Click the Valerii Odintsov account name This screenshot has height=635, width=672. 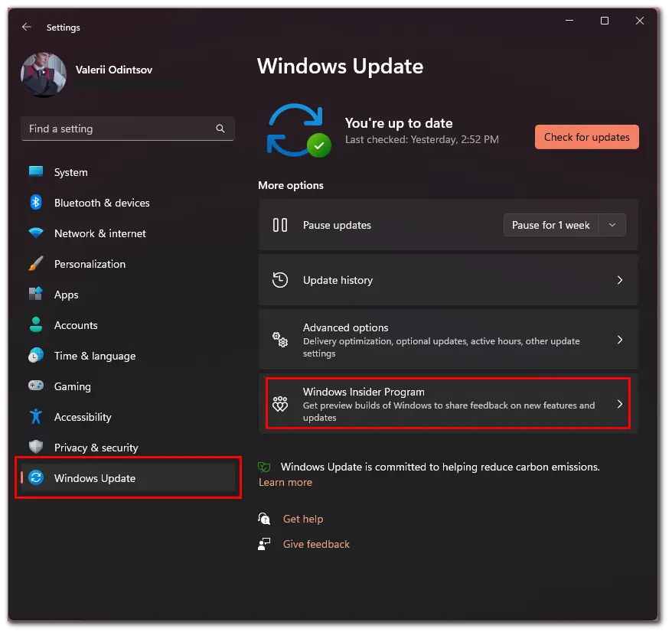coord(114,70)
